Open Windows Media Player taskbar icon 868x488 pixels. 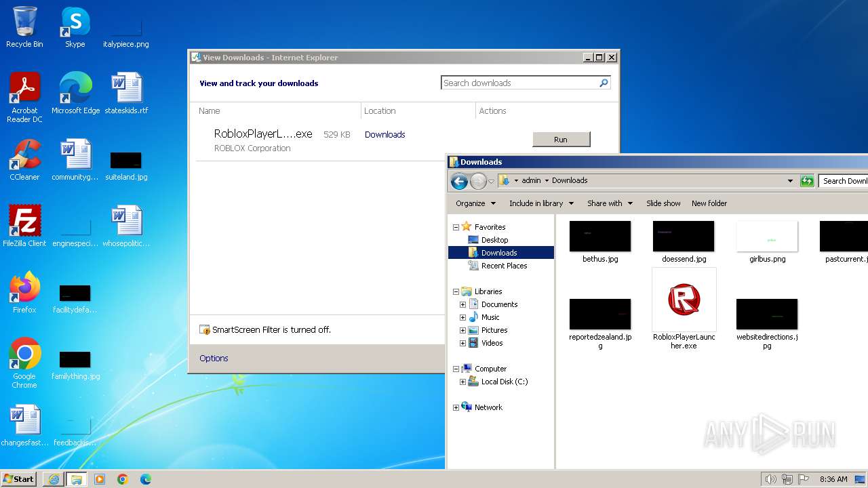[100, 479]
